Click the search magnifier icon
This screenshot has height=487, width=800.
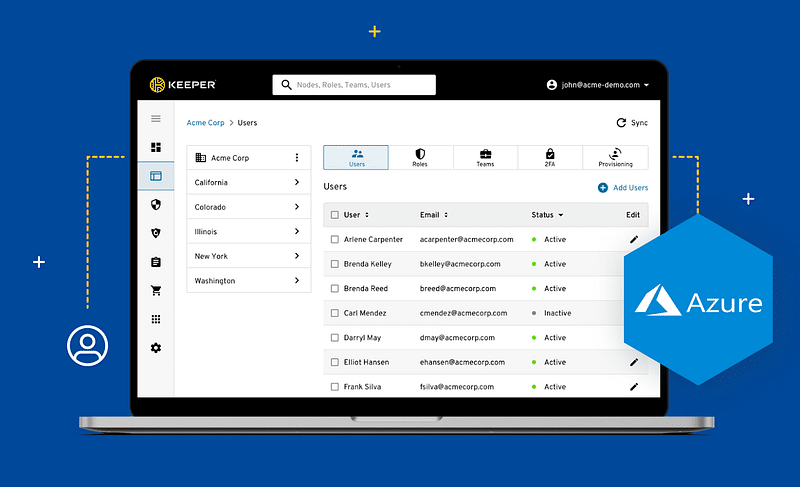click(x=286, y=85)
